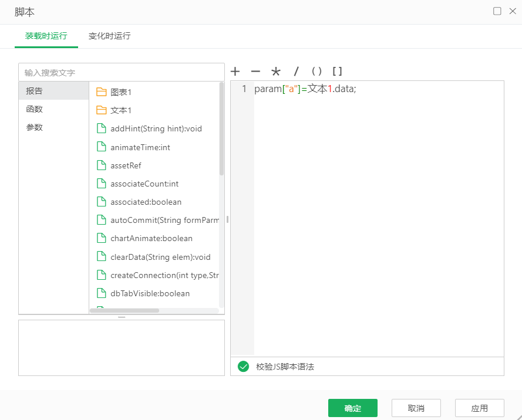The height and width of the screenshot is (420, 522).
Task: Select the 函数 category
Action: coord(35,109)
